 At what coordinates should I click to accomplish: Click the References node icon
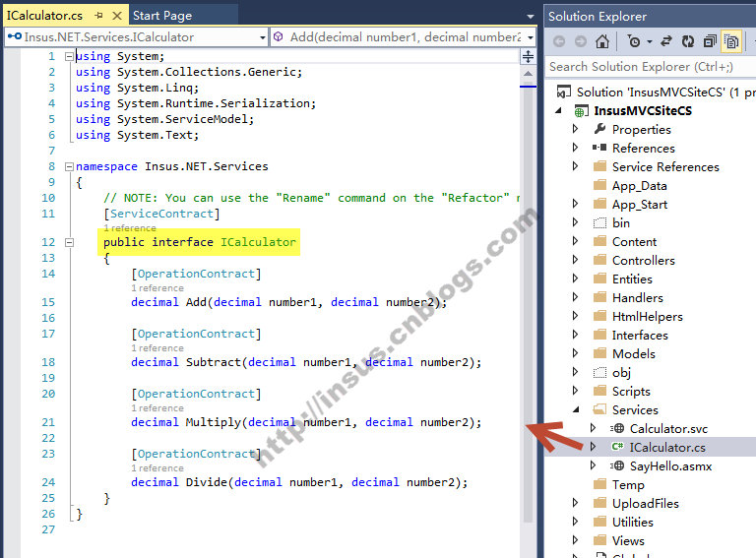599,148
